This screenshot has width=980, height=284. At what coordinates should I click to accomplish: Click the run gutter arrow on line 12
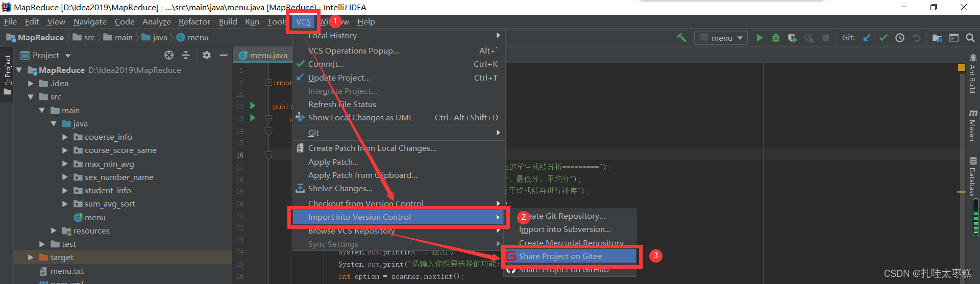tap(253, 106)
